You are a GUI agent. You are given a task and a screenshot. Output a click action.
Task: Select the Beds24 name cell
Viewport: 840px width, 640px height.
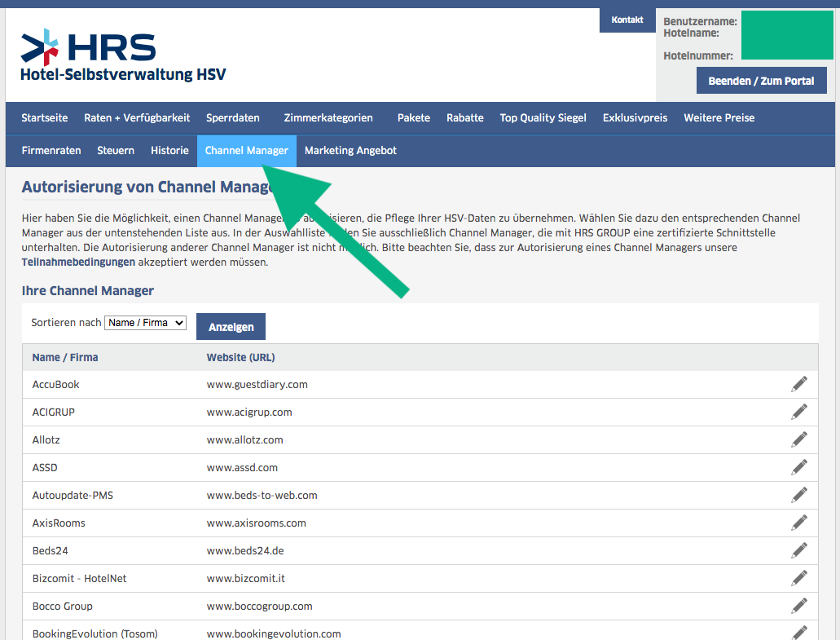click(x=50, y=550)
